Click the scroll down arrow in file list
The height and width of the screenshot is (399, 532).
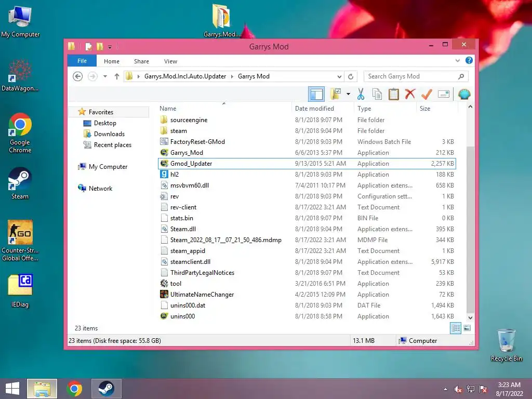470,317
